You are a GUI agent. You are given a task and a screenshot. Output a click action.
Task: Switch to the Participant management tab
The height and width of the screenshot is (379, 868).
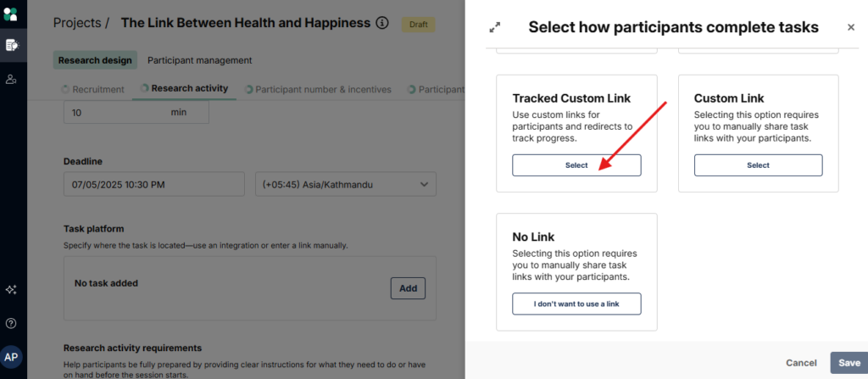tap(199, 60)
